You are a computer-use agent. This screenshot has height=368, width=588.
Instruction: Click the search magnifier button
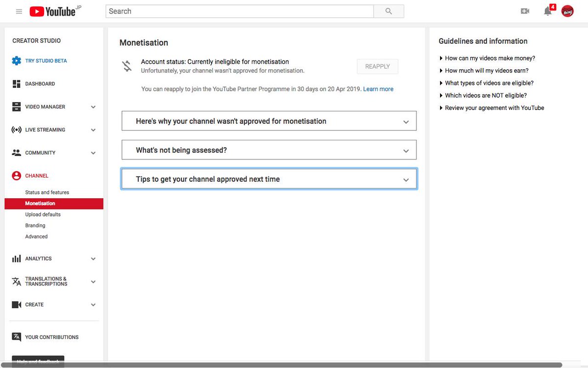click(x=389, y=11)
